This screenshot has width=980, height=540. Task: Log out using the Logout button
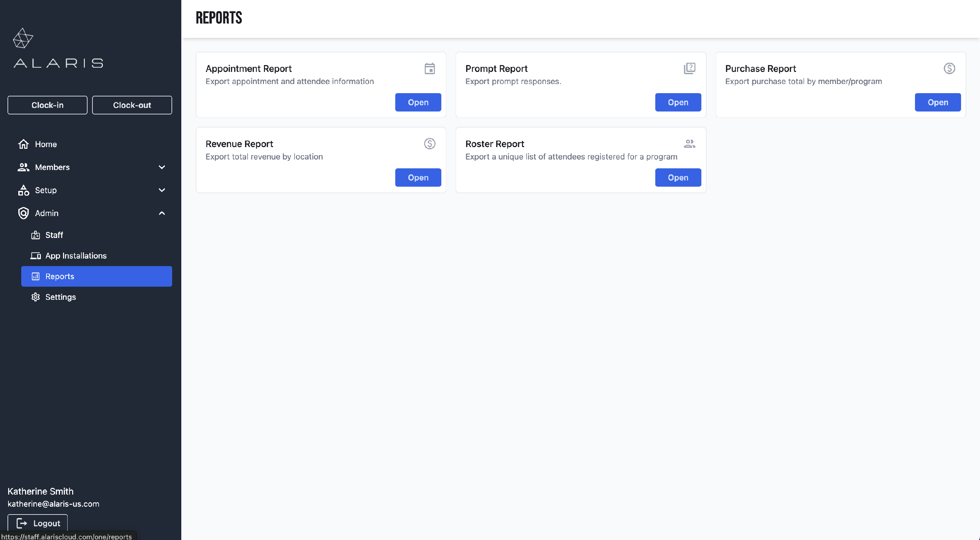tap(38, 523)
